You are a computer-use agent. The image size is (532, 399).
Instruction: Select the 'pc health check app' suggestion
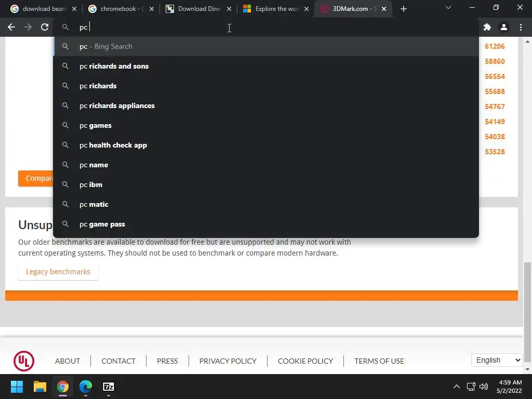coord(266,145)
